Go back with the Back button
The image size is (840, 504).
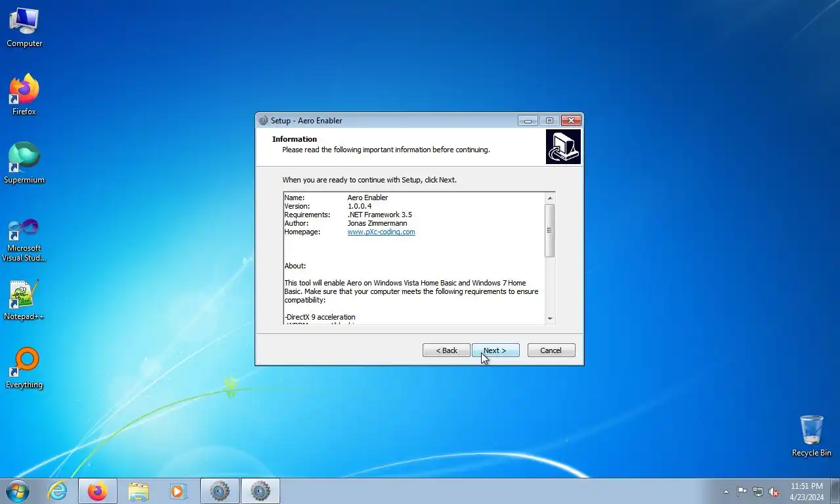[x=446, y=350]
